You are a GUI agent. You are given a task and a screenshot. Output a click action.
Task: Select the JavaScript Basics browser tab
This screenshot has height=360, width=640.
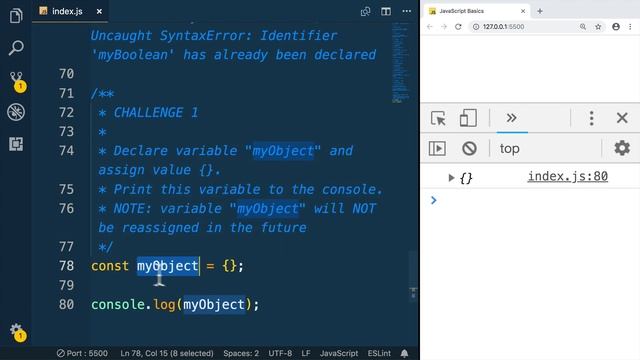pos(476,11)
